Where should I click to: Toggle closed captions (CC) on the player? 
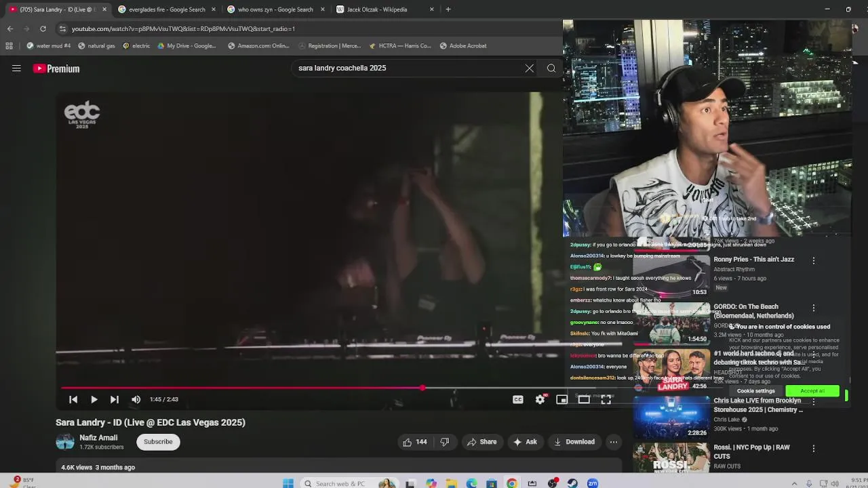pyautogui.click(x=518, y=400)
